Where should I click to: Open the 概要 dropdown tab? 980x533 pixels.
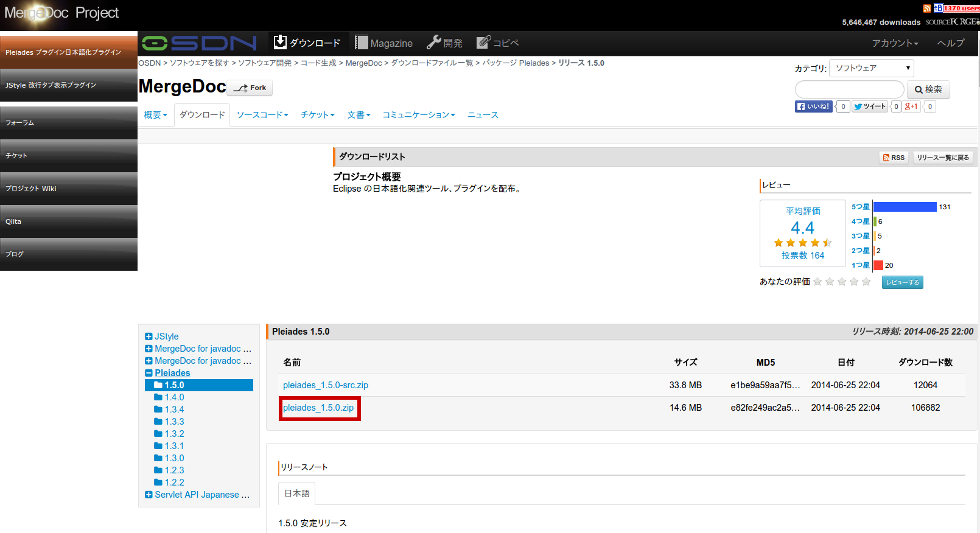coord(155,115)
